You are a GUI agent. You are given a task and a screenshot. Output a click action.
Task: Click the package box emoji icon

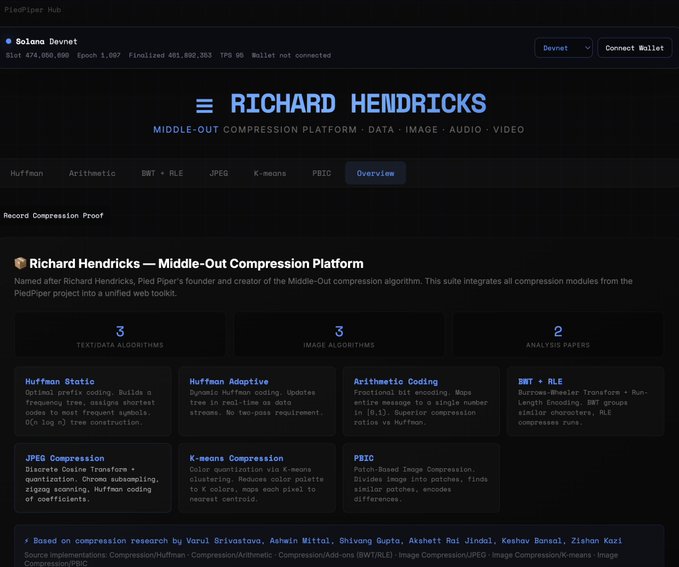pyautogui.click(x=20, y=263)
